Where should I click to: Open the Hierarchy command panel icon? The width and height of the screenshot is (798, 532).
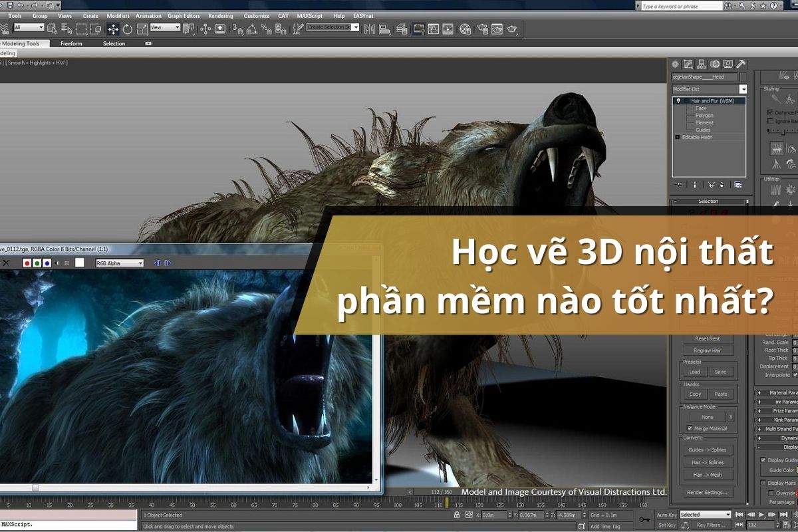click(x=701, y=64)
